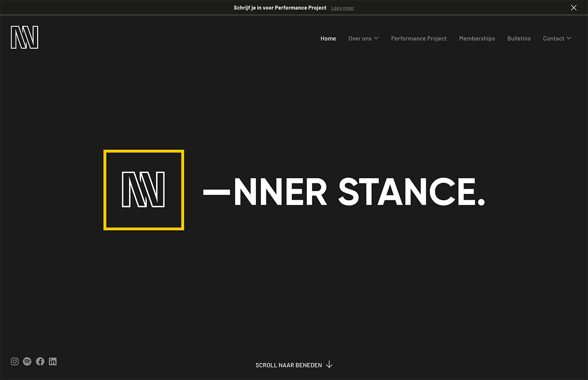Go to the Home menu item
Image resolution: width=588 pixels, height=380 pixels.
(328, 39)
